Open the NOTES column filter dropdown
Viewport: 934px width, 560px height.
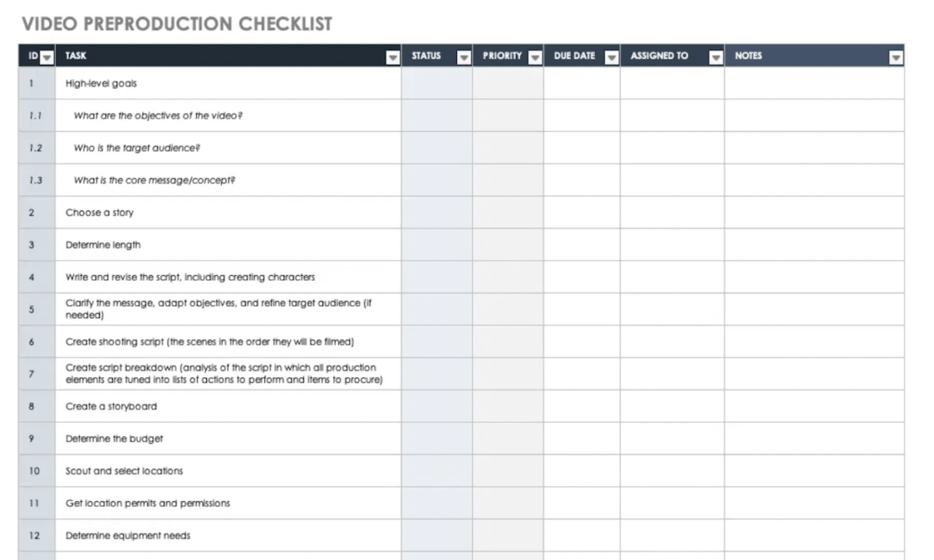895,57
